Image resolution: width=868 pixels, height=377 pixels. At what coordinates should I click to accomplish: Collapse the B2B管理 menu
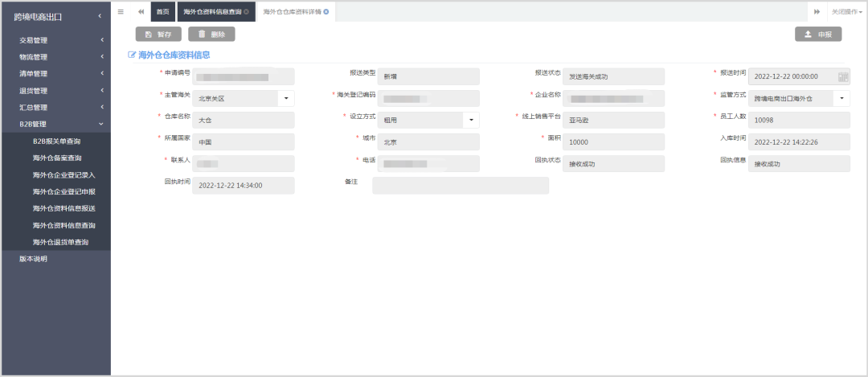click(55, 124)
